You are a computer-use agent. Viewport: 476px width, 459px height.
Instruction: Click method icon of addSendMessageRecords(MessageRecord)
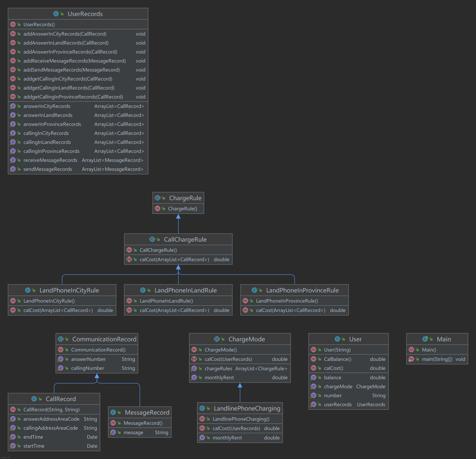coord(13,70)
